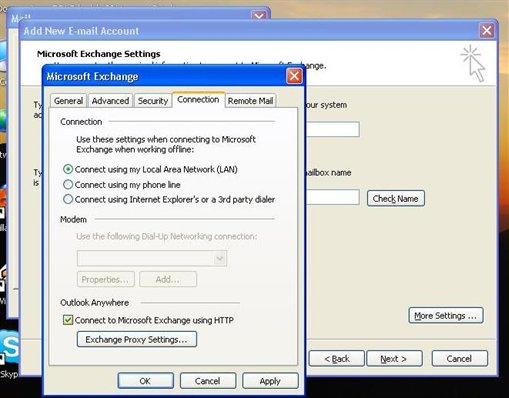Image resolution: width=509 pixels, height=398 pixels.
Task: Close the Add New E-mail Account window
Action: point(487,31)
